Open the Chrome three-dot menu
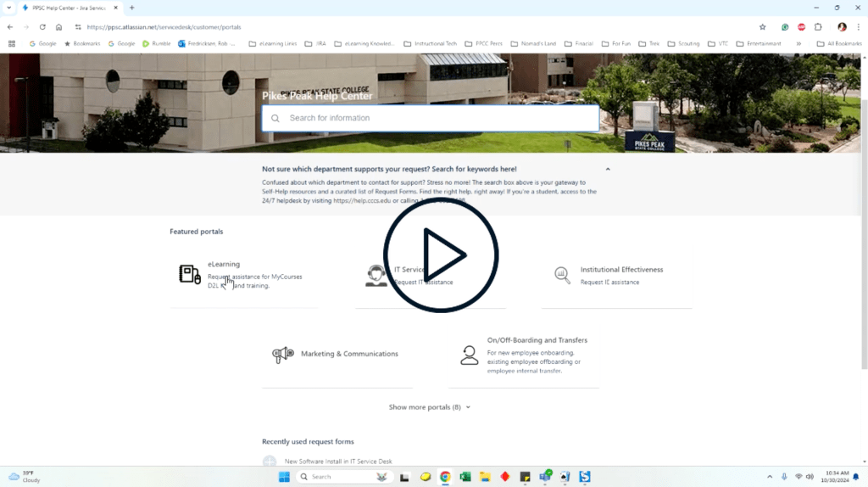The image size is (868, 487). [x=859, y=26]
